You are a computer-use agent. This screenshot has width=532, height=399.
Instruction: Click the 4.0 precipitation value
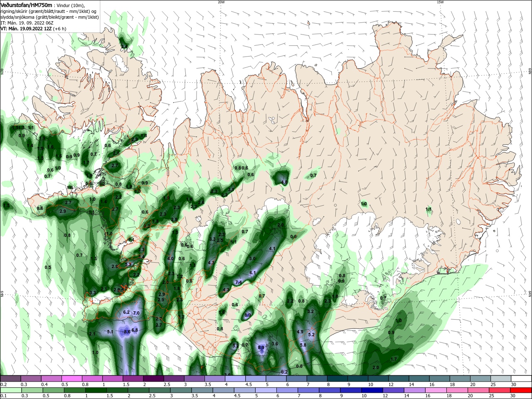pyautogui.click(x=170, y=259)
